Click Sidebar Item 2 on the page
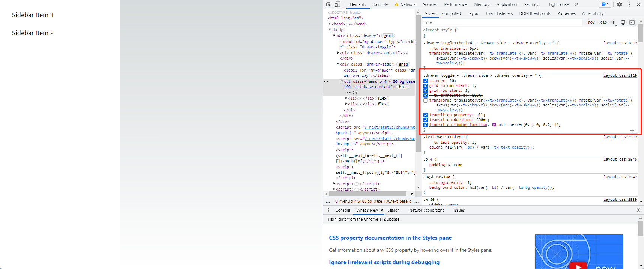The width and height of the screenshot is (644, 269). pyautogui.click(x=33, y=33)
